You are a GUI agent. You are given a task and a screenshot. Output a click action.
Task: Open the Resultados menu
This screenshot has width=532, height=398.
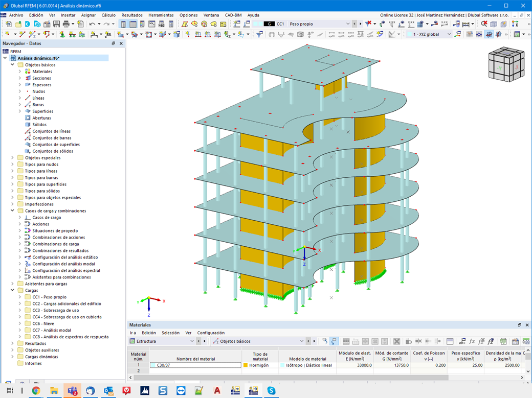(x=132, y=15)
